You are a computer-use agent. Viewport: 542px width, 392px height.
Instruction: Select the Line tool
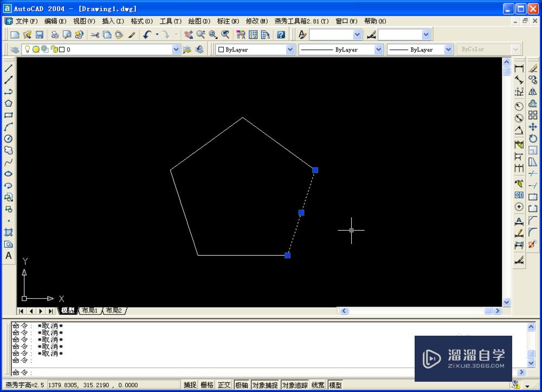pyautogui.click(x=8, y=67)
